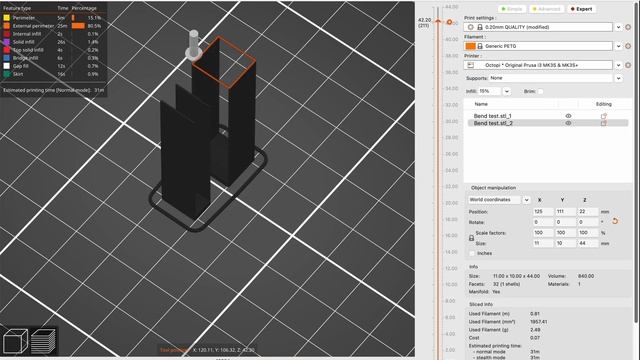
Task: Switch to Advanced mode
Action: (x=547, y=9)
